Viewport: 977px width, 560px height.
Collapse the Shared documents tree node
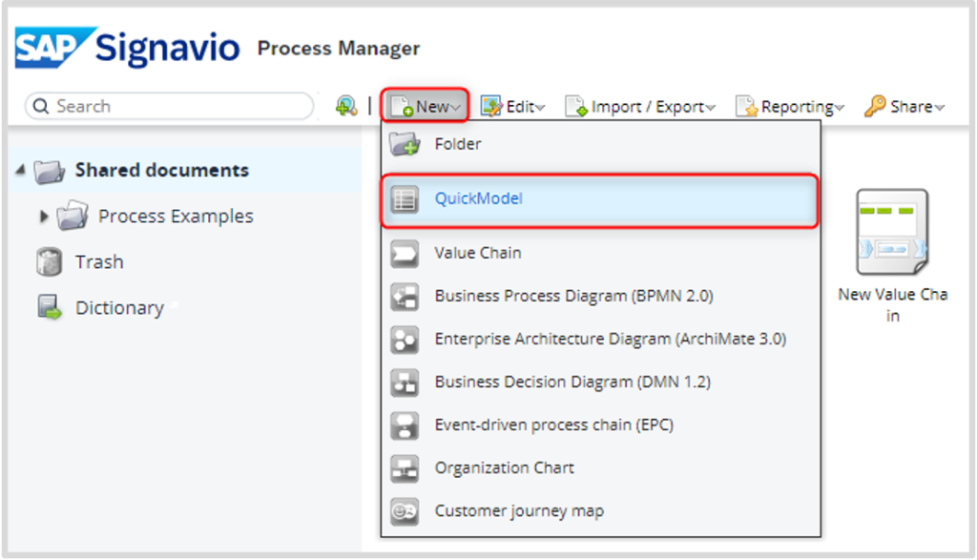[x=21, y=170]
